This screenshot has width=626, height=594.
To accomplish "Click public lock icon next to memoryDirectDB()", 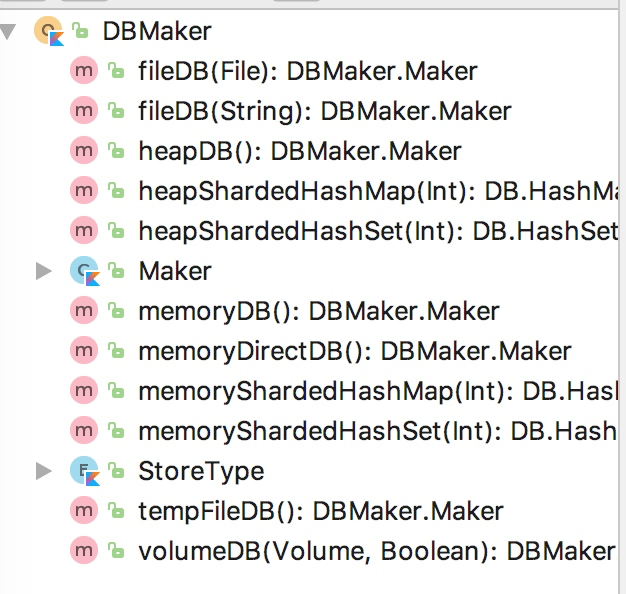I will click(x=116, y=350).
